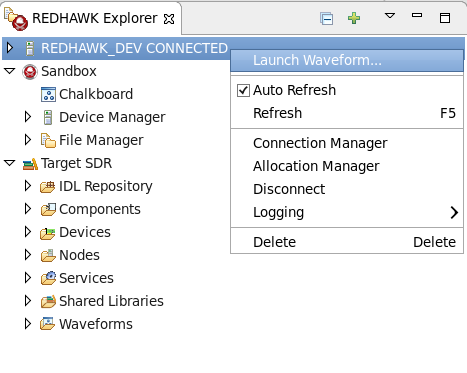This screenshot has height=373, width=467.
Task: Click the Devices folder icon
Action: [48, 233]
